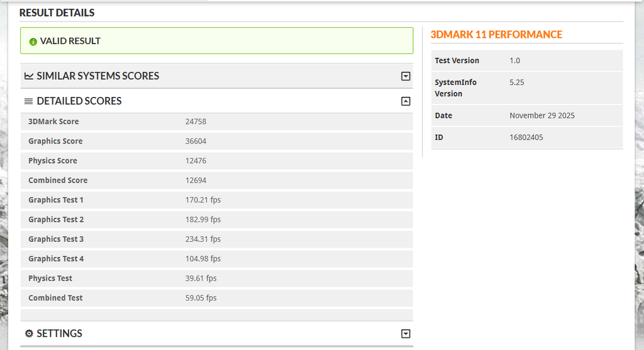
Task: Open the SIMILAR SYSTEMS SCORES heading
Action: [97, 76]
